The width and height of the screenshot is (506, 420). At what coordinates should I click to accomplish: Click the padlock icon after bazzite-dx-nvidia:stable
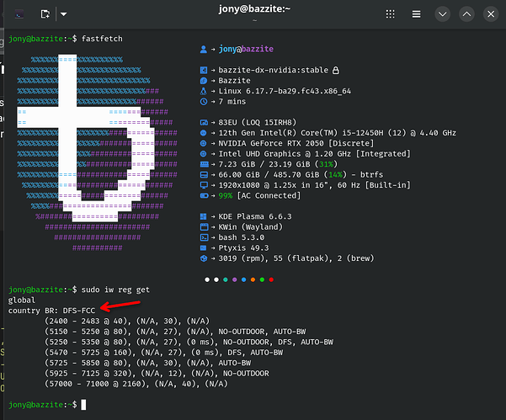[335, 71]
